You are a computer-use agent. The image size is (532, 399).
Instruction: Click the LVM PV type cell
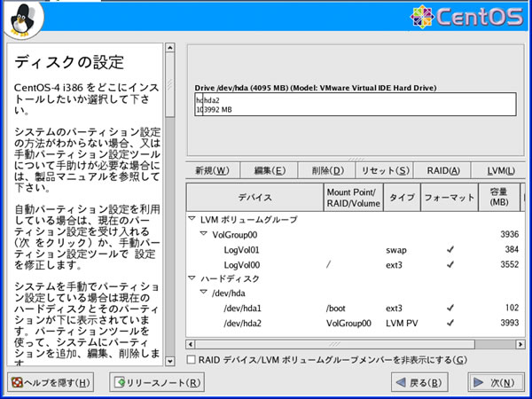(402, 323)
